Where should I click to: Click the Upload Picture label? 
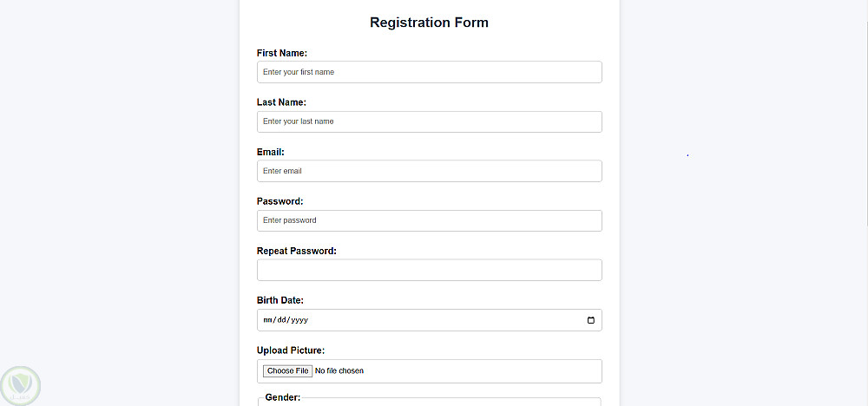(x=291, y=350)
